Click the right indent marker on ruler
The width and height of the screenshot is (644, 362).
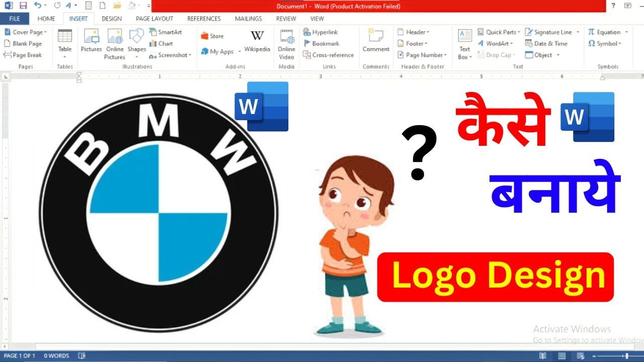click(602, 78)
